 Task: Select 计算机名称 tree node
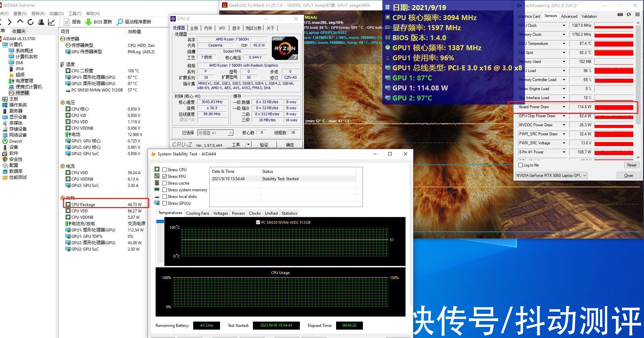tap(23, 57)
